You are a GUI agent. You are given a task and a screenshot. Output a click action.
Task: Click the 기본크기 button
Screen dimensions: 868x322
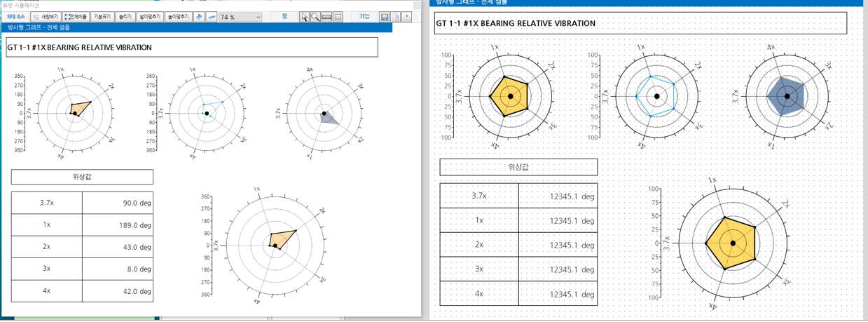click(x=102, y=16)
